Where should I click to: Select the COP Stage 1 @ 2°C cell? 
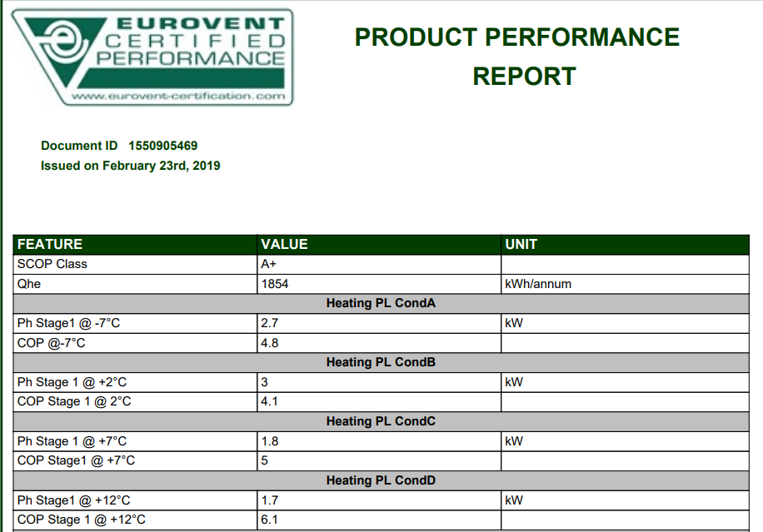coord(135,402)
